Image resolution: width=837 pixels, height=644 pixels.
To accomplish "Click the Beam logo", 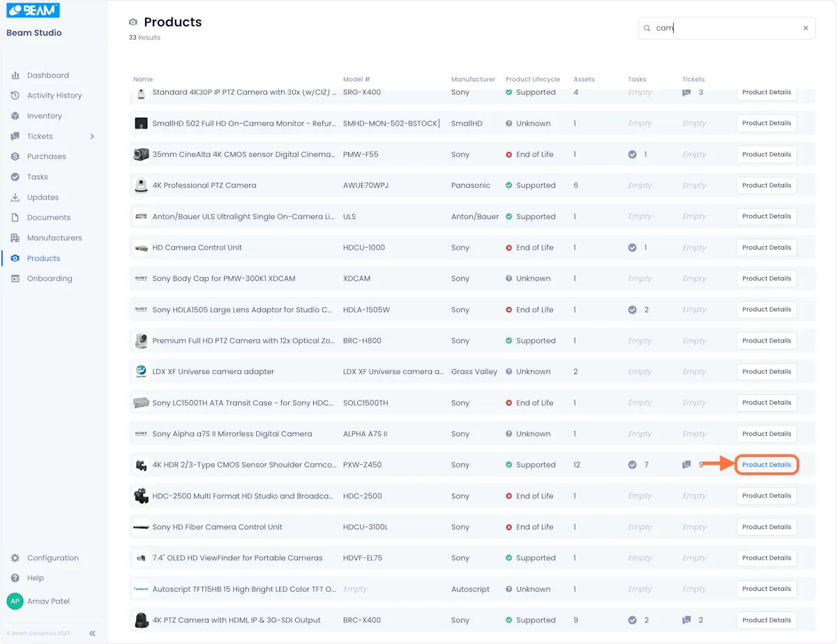I will (x=33, y=10).
